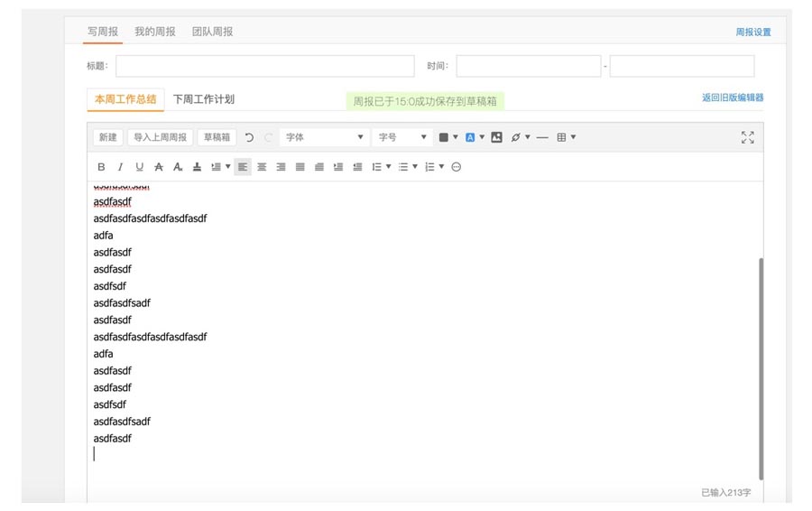Toggle bold formatting
The image size is (812, 511).
[101, 167]
